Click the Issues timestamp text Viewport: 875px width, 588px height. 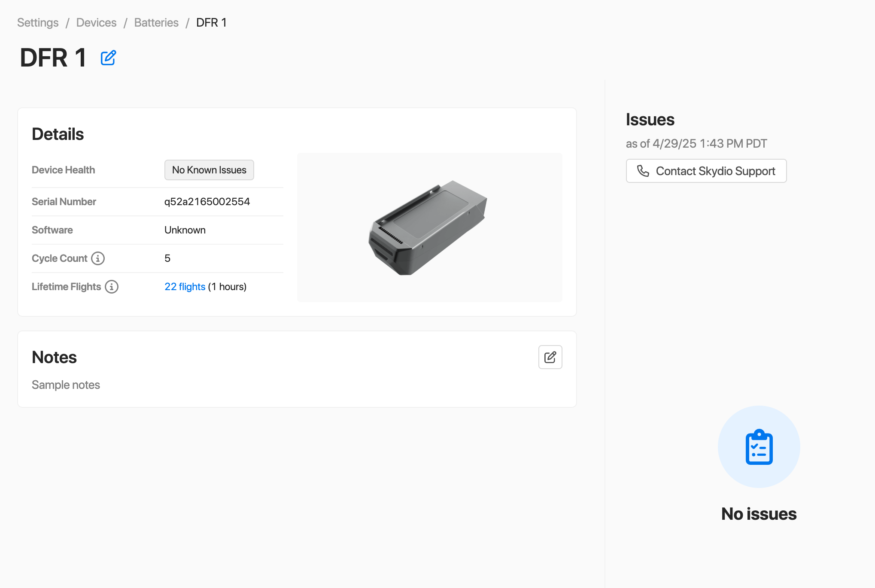coord(696,143)
